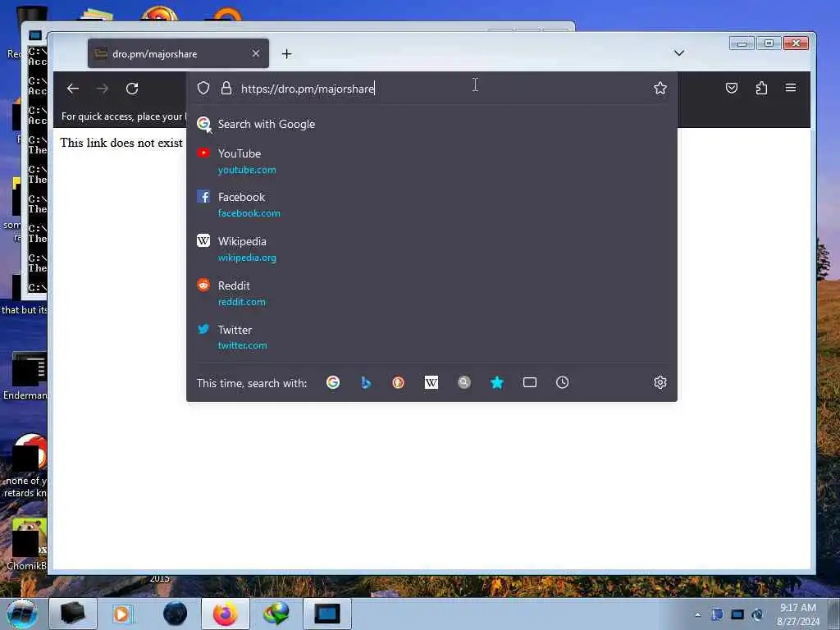
Task: Choose Search with Google suggestion
Action: tap(431, 125)
